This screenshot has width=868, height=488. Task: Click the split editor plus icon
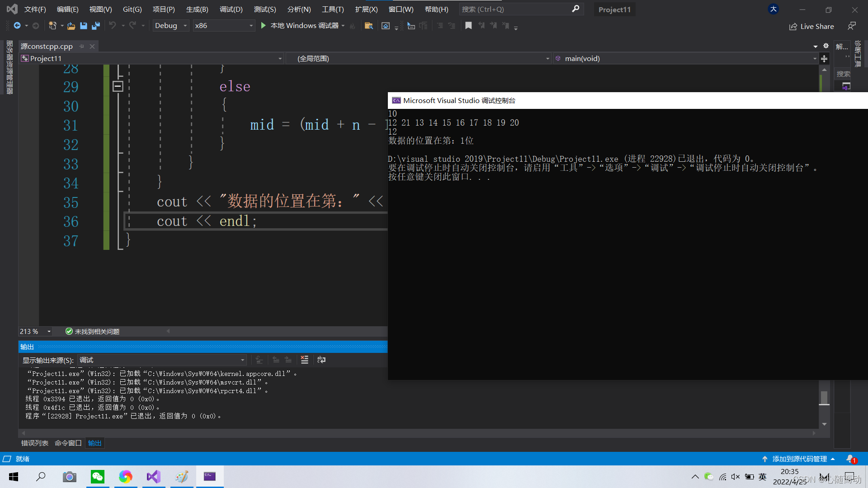click(x=824, y=59)
